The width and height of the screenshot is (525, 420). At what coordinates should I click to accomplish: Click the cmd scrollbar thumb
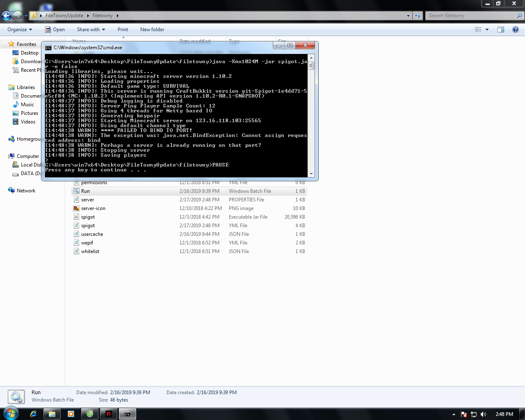(311, 65)
